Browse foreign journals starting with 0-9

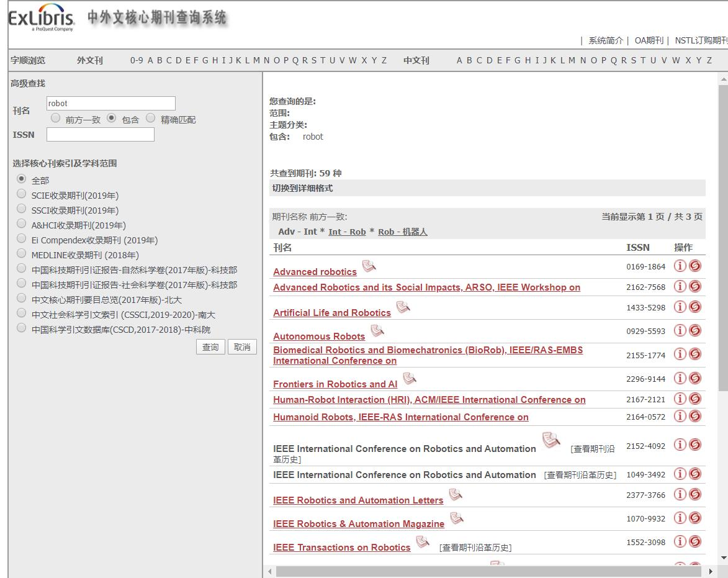point(137,60)
